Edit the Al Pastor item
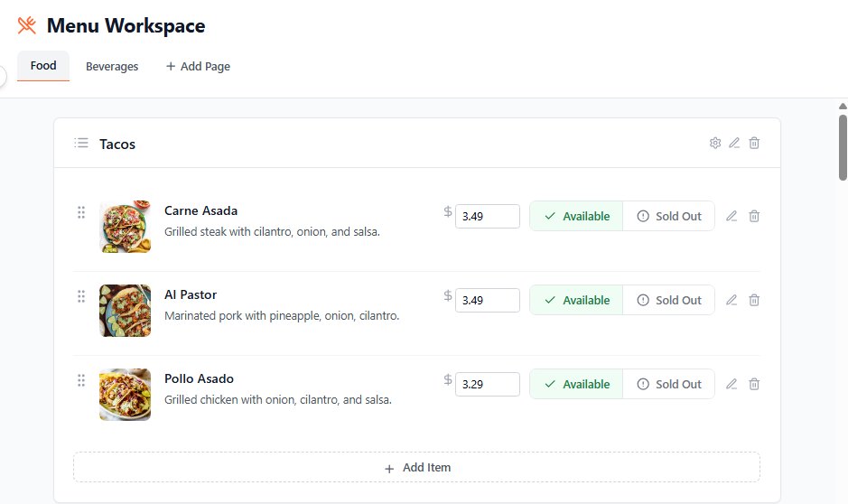The width and height of the screenshot is (848, 504). coord(732,300)
